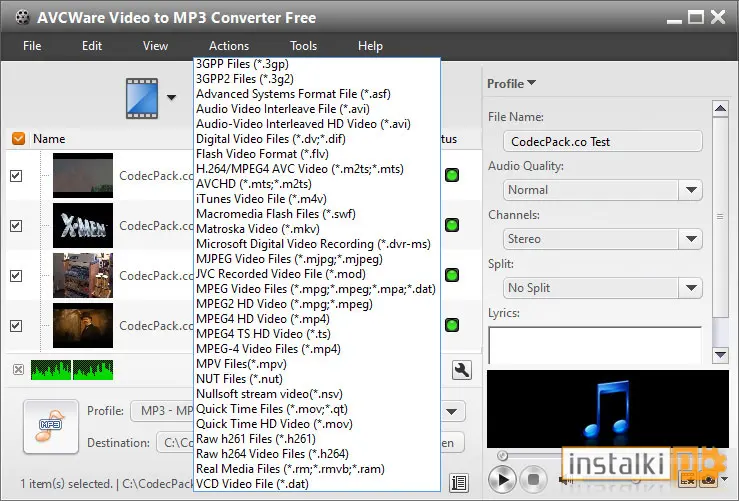
Task: Uncheck the X-Men video checkbox
Action: coord(16,226)
